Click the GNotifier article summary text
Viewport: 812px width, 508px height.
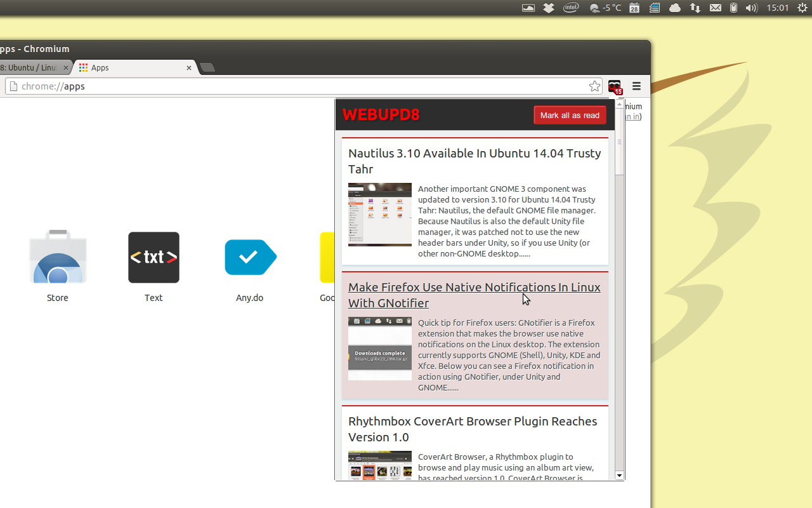point(509,355)
